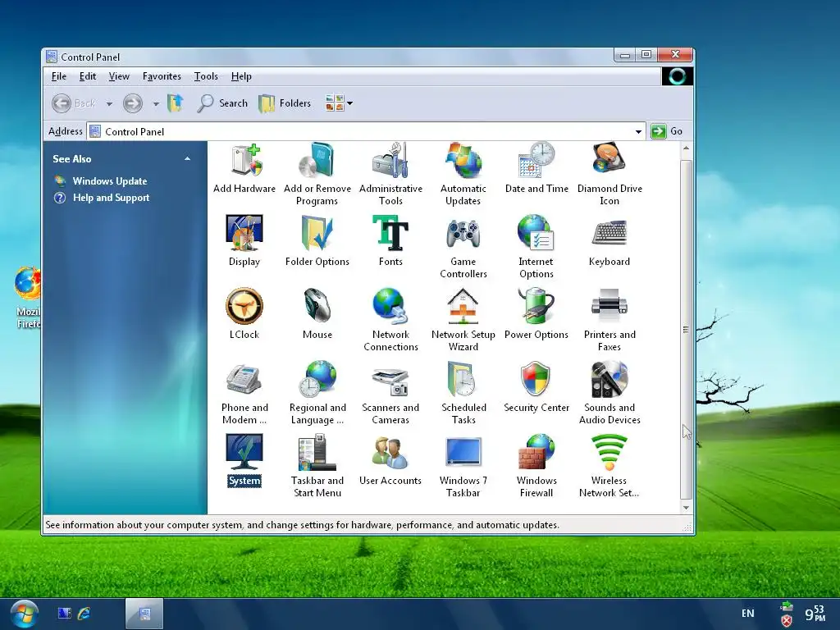Open Folder Options

(x=317, y=240)
